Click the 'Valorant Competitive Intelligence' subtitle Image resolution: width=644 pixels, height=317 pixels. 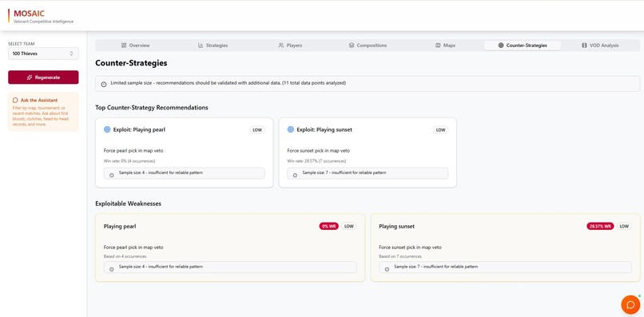click(43, 22)
